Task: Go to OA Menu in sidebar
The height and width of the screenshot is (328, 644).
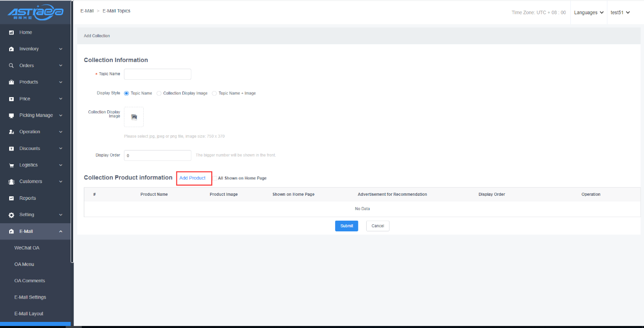Action: [24, 264]
